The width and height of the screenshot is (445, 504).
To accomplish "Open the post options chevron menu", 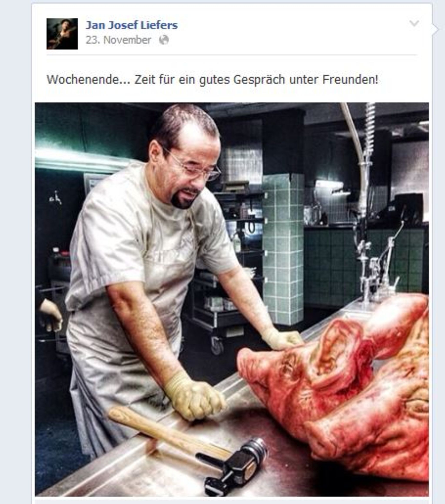I will point(414,23).
